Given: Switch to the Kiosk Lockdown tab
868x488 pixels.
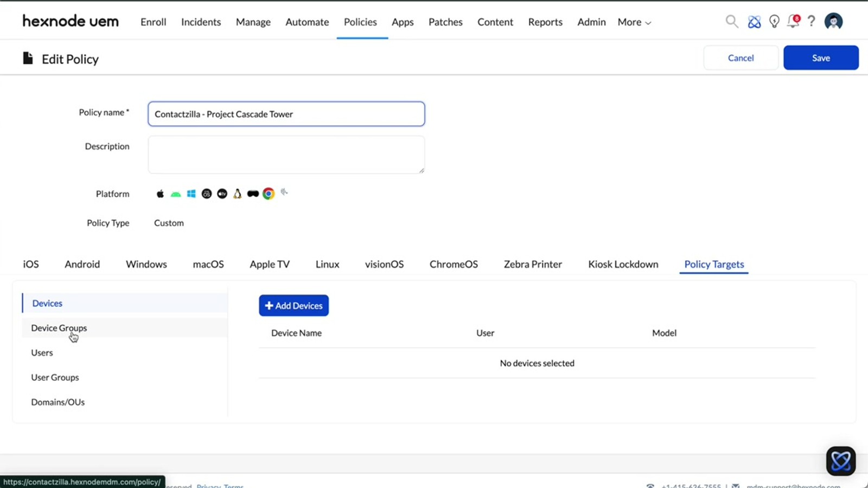Looking at the screenshot, I should (623, 264).
